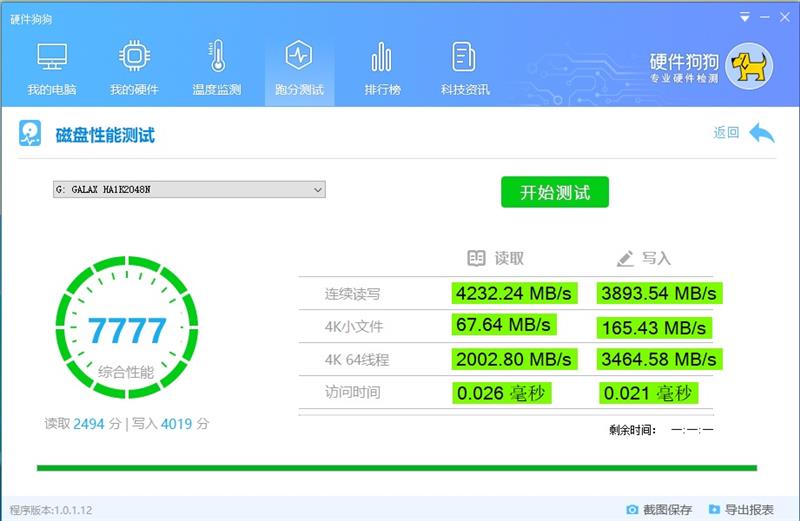Click the yellow dog logo
The height and width of the screenshot is (521, 800).
[x=749, y=67]
